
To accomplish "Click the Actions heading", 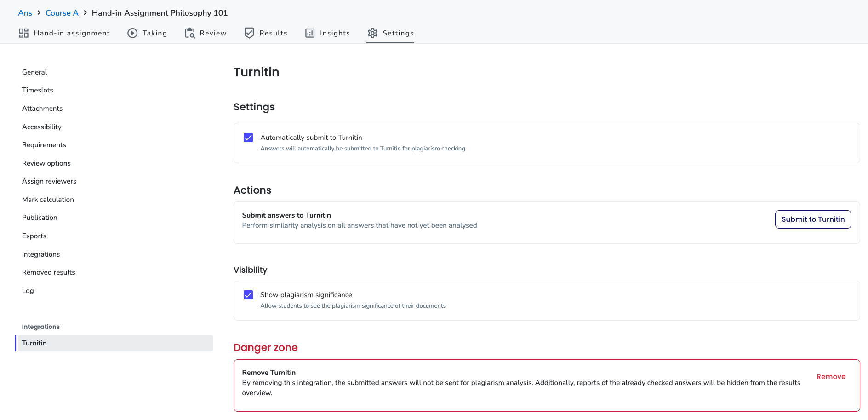I will point(252,190).
